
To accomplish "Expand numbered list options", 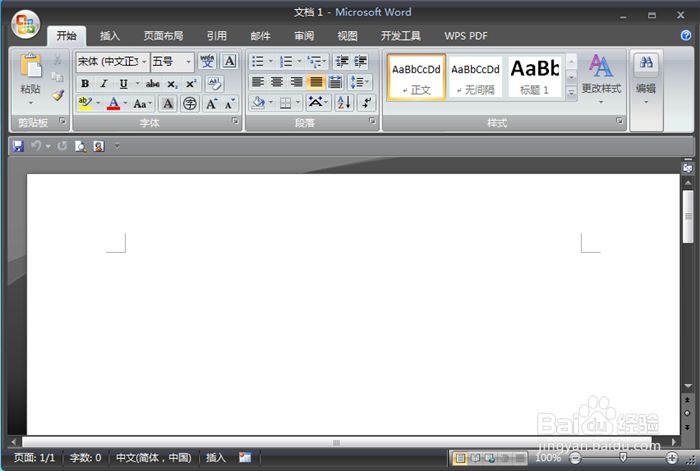I will pos(299,61).
